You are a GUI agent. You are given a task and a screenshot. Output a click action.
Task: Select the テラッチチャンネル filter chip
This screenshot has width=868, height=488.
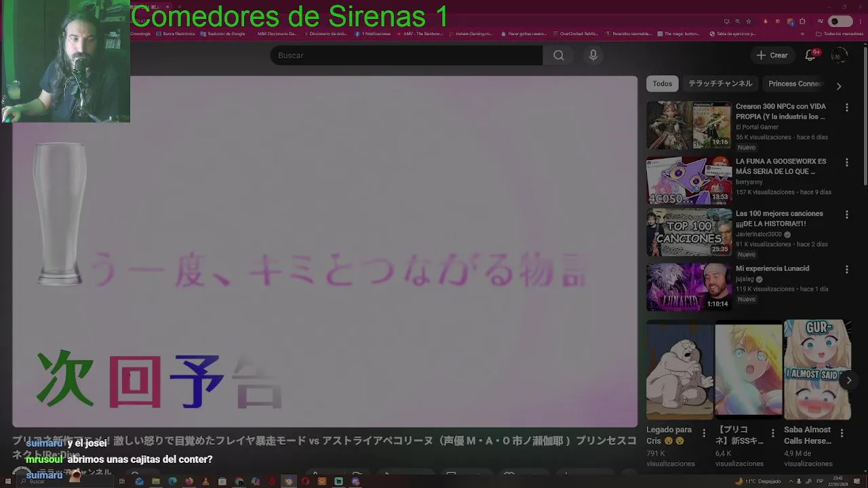[720, 84]
